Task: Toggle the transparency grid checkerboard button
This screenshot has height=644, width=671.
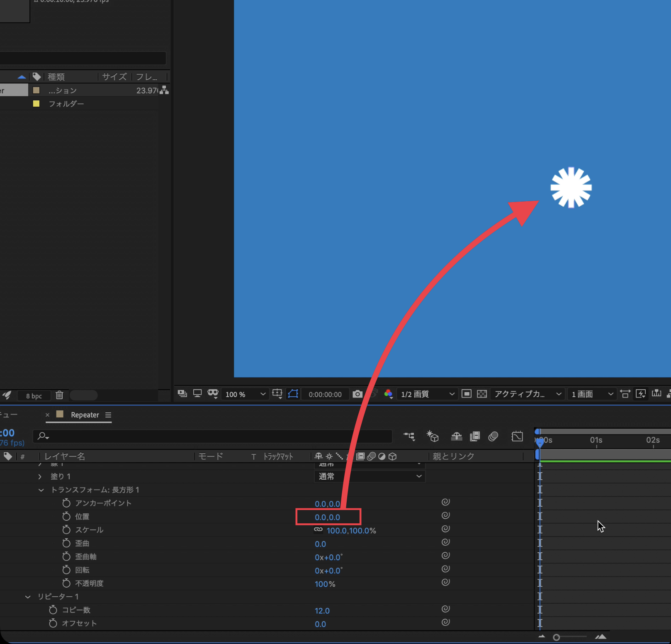Action: pyautogui.click(x=482, y=394)
